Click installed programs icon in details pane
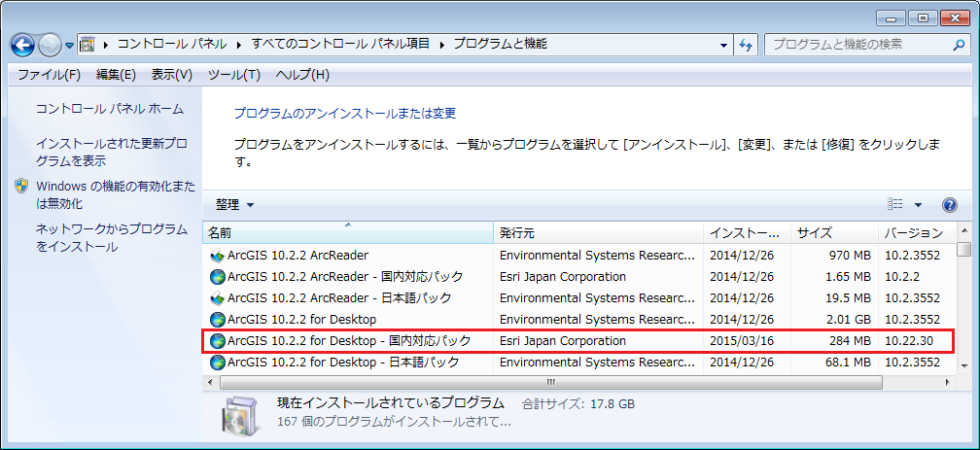Image resolution: width=980 pixels, height=450 pixels. 240,415
